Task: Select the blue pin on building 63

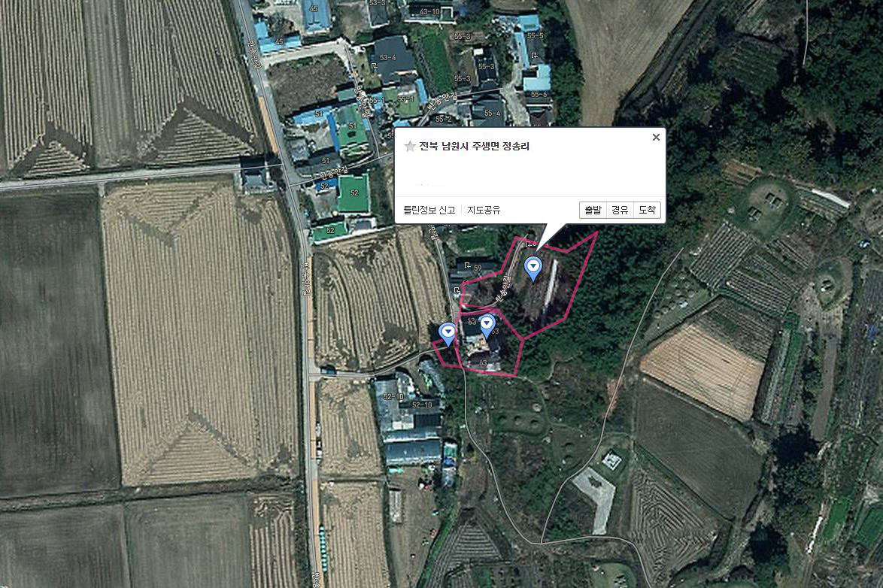Action: pos(487,326)
